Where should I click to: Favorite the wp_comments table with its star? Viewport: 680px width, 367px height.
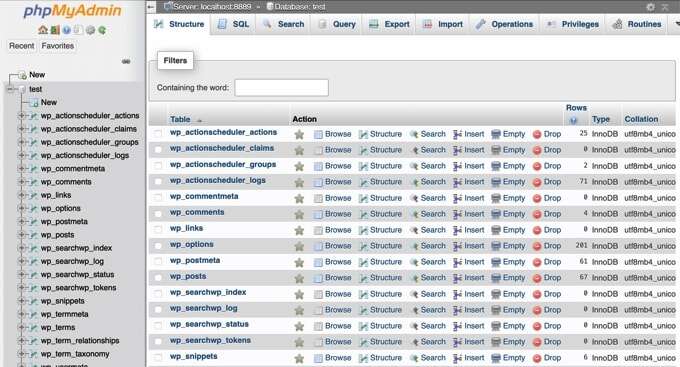[299, 214]
